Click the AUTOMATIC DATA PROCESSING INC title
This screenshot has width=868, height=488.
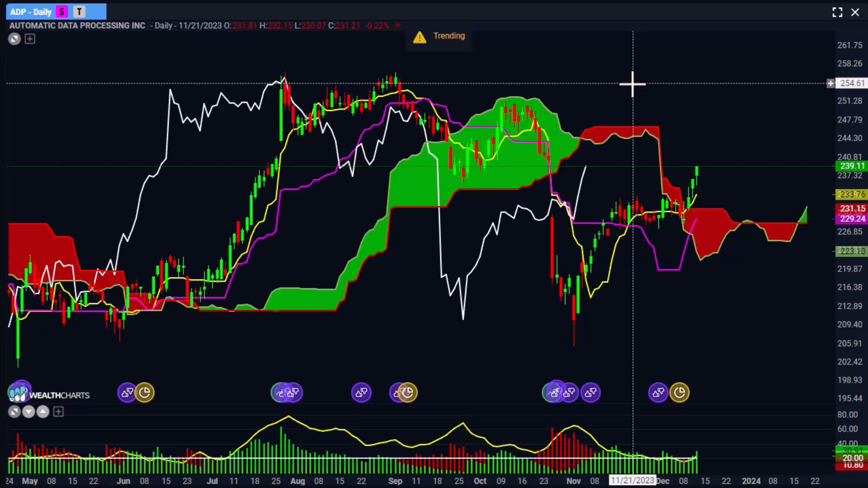[77, 25]
